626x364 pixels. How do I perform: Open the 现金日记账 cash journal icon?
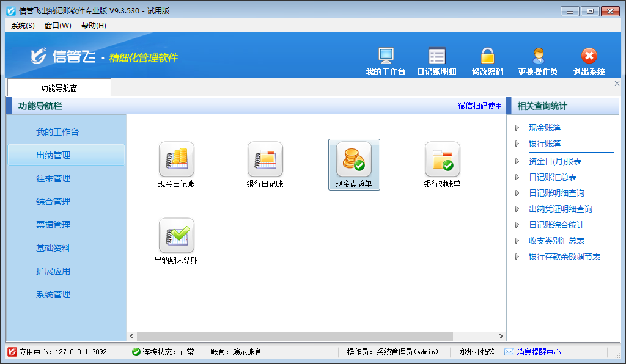click(176, 159)
